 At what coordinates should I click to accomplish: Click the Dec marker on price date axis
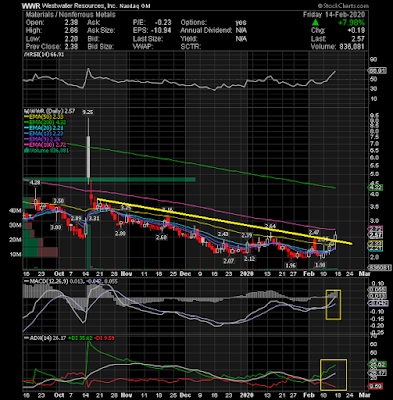185,274
